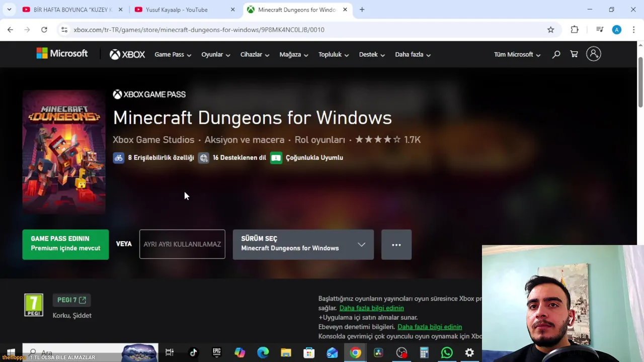The height and width of the screenshot is (362, 644).
Task: Click the first Daha fazla bilgi edinin link
Action: [x=371, y=308]
